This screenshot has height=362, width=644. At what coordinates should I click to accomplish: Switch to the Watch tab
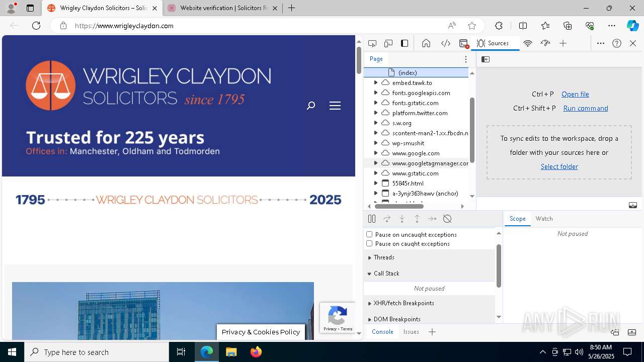pyautogui.click(x=544, y=219)
